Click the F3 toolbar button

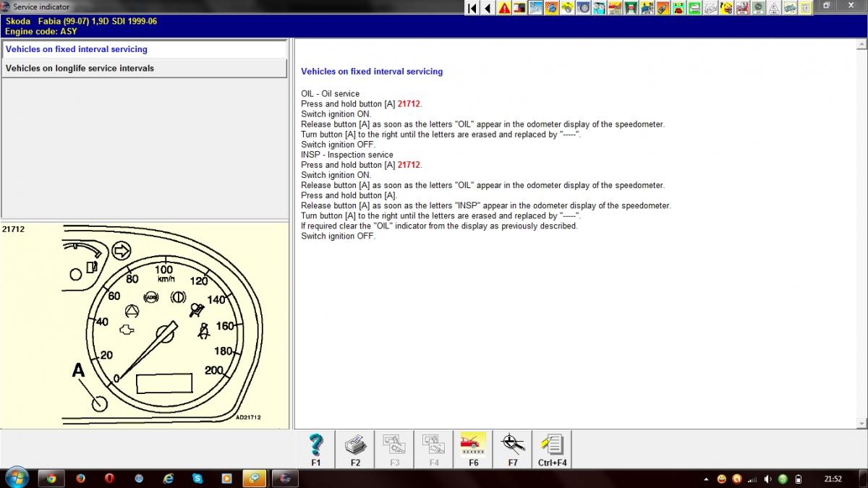tap(394, 450)
